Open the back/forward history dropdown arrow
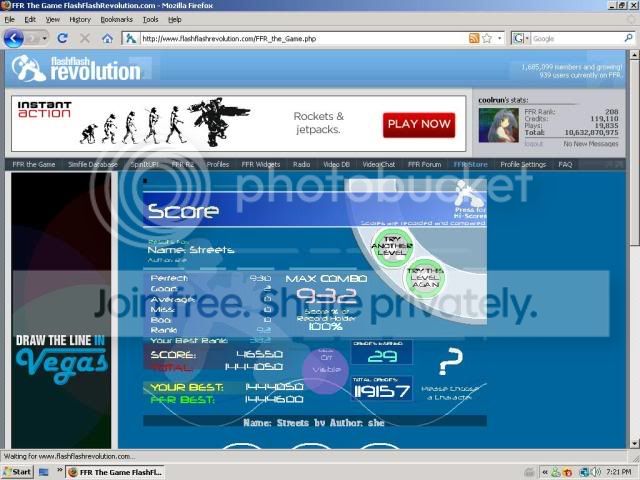The width and height of the screenshot is (640, 480). (42, 38)
